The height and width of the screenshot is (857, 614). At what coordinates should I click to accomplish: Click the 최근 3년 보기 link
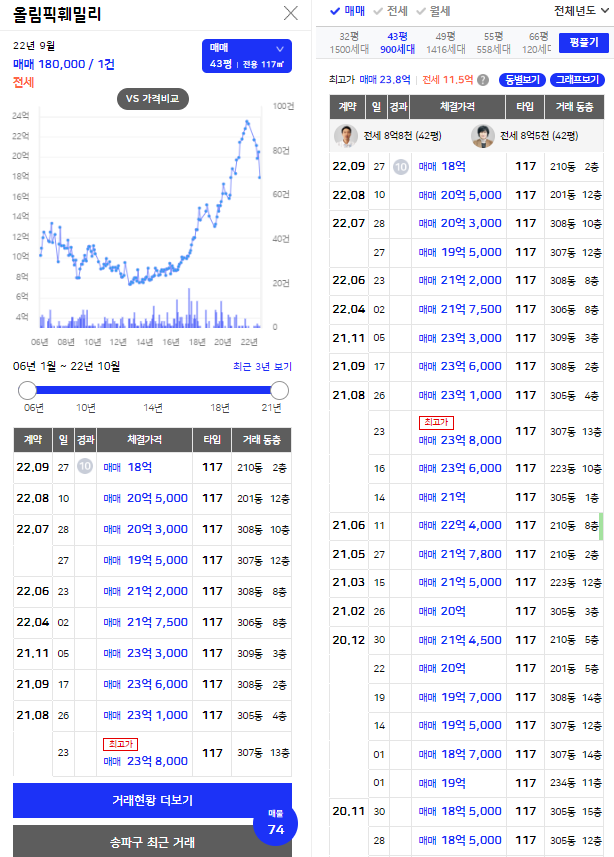tap(262, 366)
